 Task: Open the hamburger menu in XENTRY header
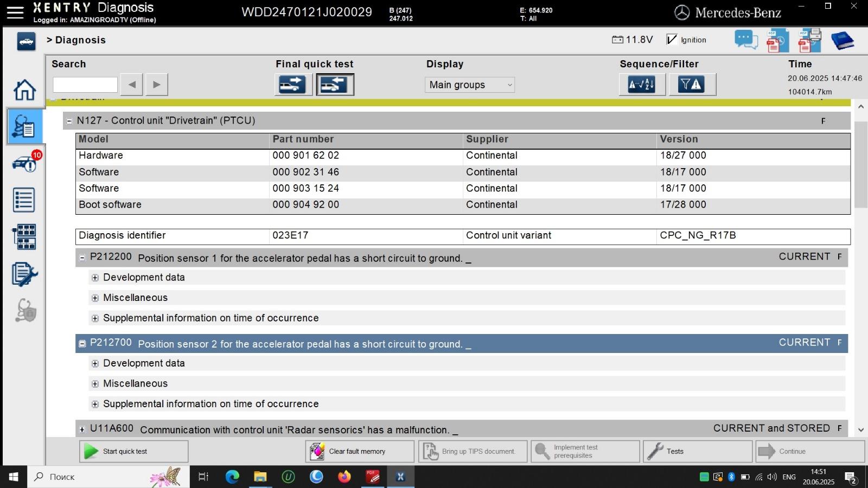15,12
